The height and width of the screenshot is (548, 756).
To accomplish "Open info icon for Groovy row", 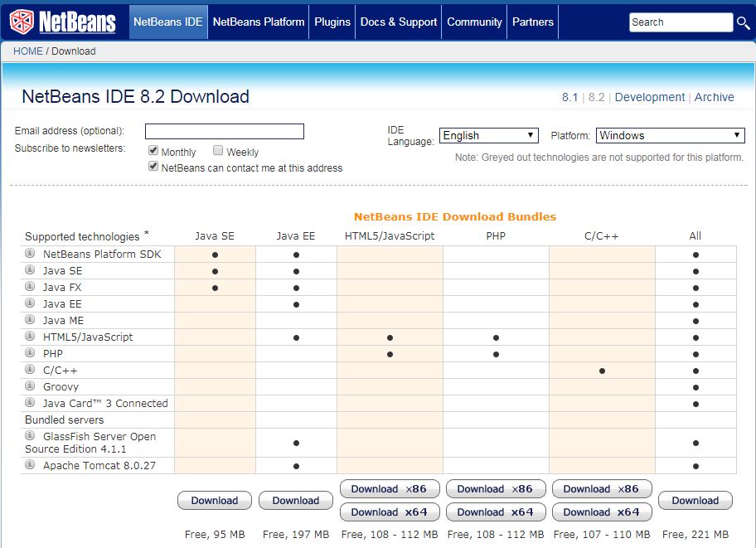I will coord(30,386).
